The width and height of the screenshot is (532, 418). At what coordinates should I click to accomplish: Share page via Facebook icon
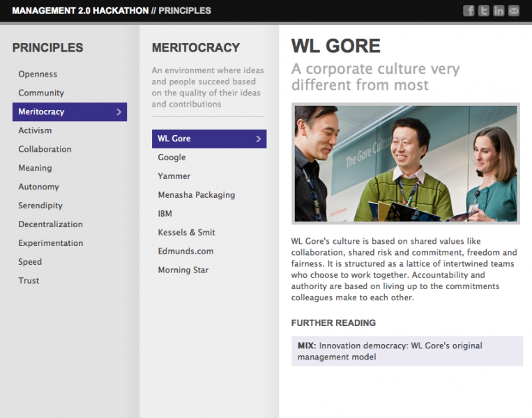coord(469,11)
